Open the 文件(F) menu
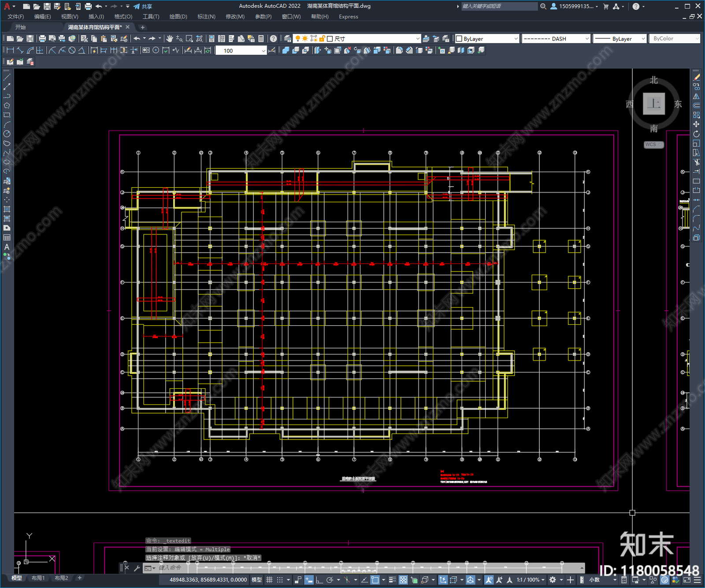Screen dimensions: 705x588 click(15, 17)
